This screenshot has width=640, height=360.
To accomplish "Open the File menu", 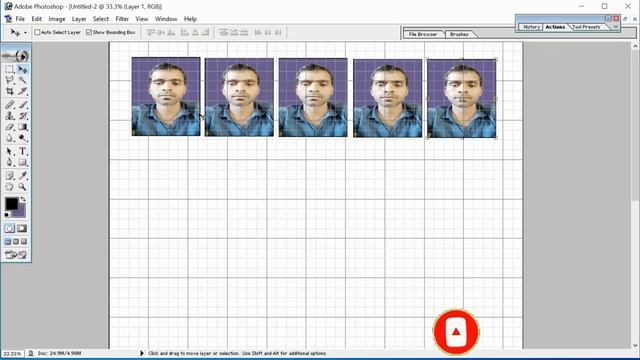I will (20, 19).
